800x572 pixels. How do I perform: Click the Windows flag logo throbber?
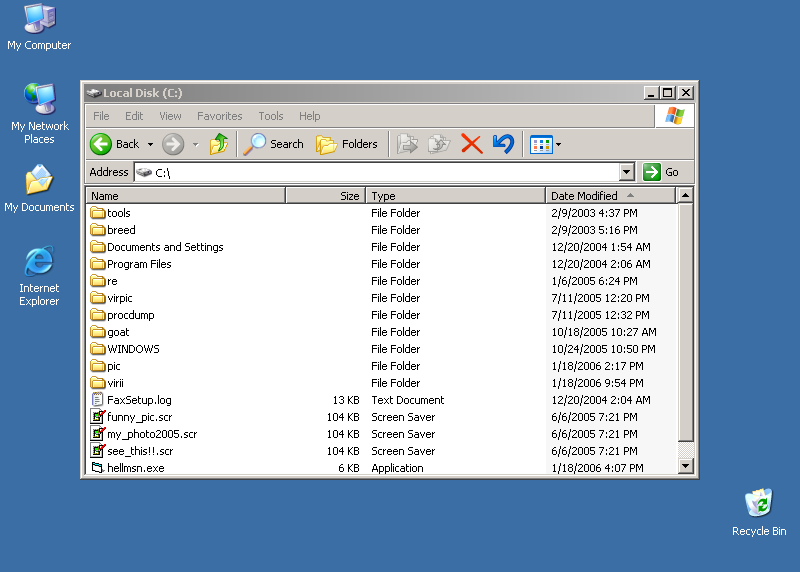tap(674, 116)
